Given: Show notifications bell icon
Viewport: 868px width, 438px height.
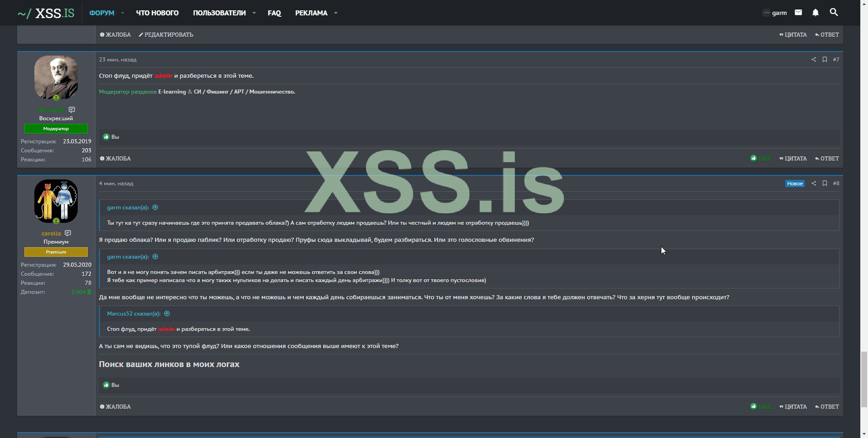Looking at the screenshot, I should [816, 13].
